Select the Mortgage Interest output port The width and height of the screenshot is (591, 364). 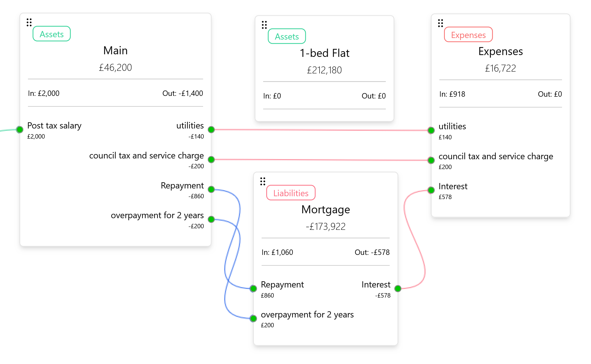[x=398, y=289]
